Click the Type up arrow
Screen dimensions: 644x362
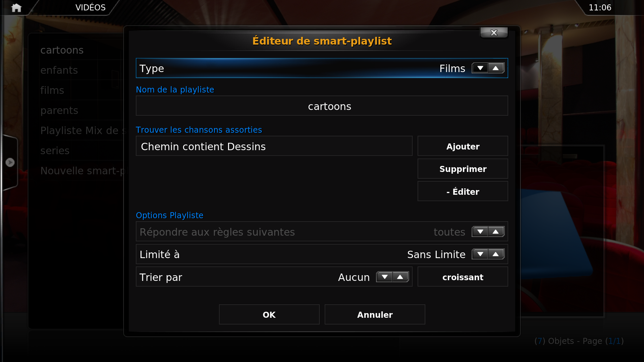(x=496, y=68)
